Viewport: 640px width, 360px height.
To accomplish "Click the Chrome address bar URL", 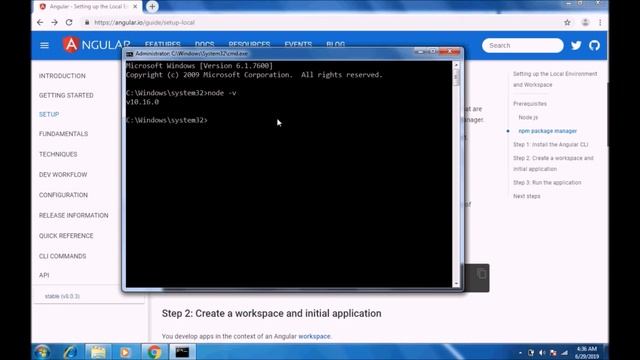I will coord(144,22).
